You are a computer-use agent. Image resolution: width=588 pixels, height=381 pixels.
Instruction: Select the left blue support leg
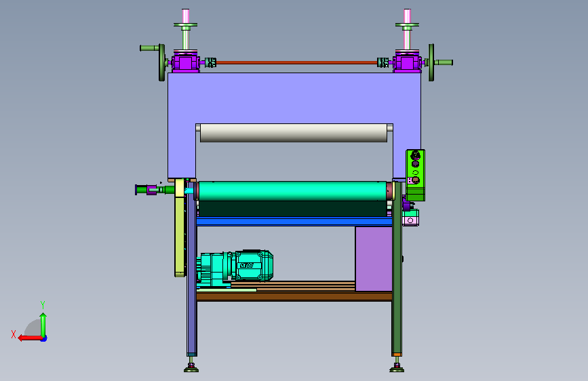coord(192,268)
